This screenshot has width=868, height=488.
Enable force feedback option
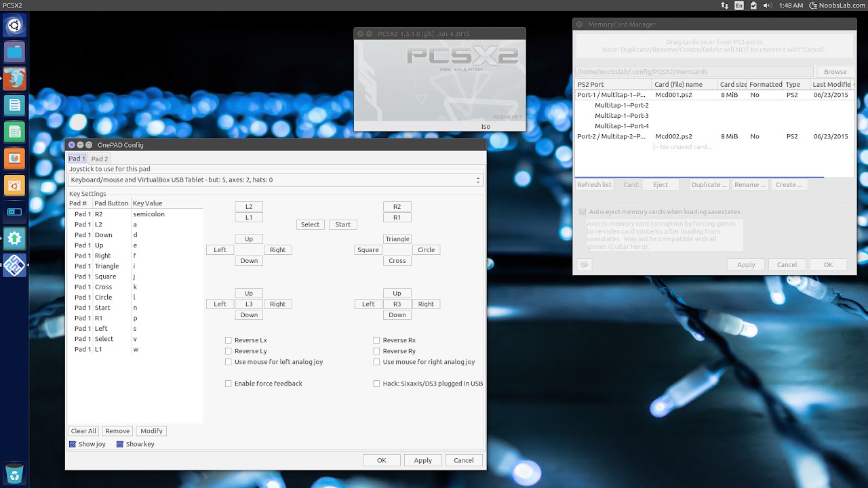[x=229, y=383]
